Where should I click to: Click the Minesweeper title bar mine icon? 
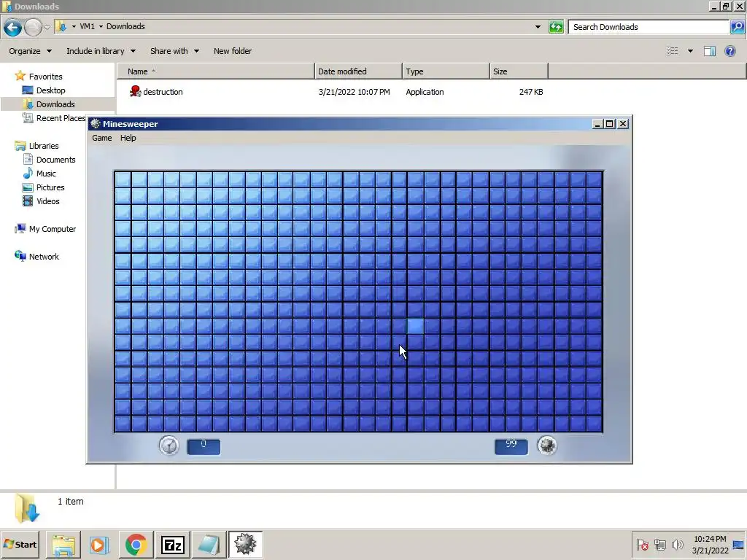click(x=96, y=124)
